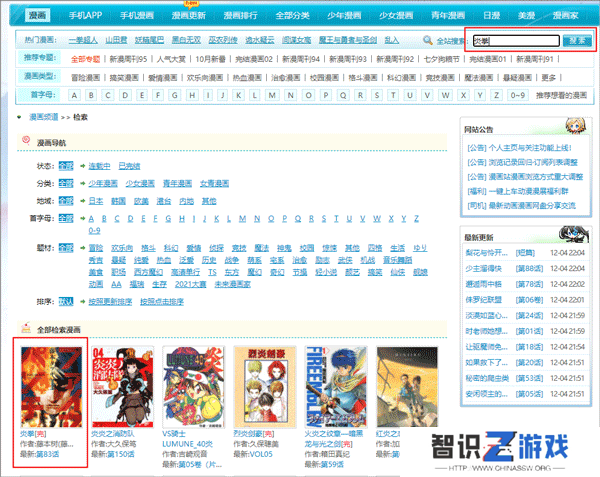This screenshot has height=477, width=600.
Task: Select 全部 in the 地域 filter row
Action: (66, 201)
